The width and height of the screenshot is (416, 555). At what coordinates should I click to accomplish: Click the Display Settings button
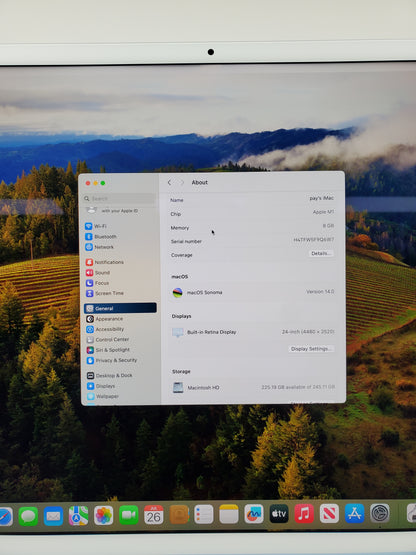[x=311, y=349]
